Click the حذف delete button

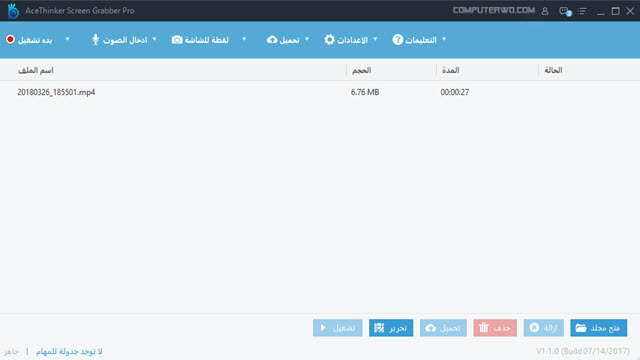click(x=495, y=328)
